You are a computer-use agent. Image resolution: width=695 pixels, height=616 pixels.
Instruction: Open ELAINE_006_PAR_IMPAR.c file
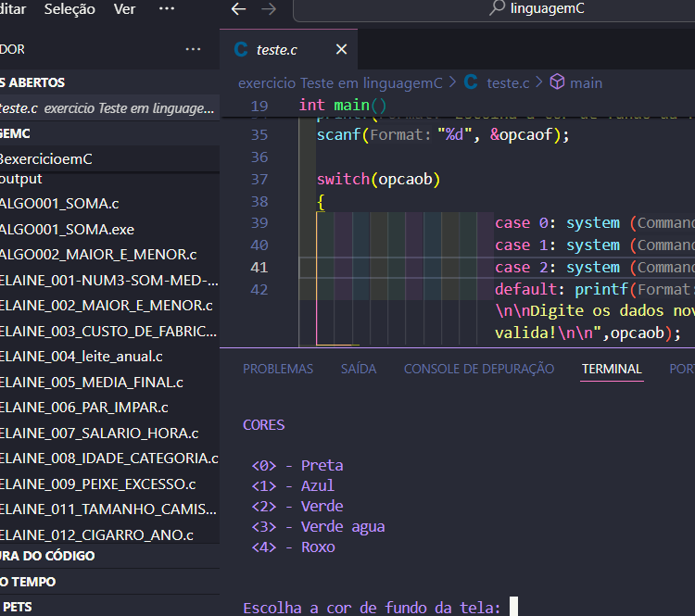[x=109, y=408]
